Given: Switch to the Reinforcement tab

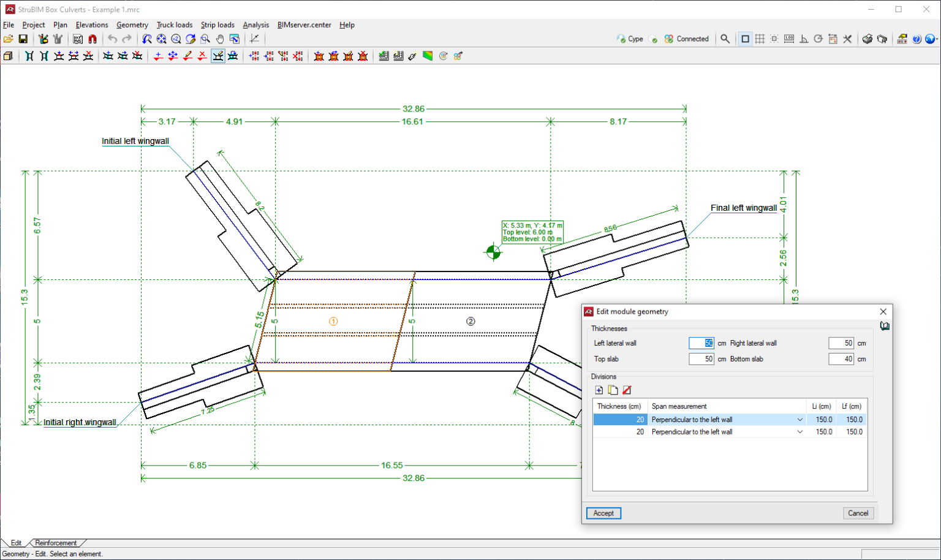Looking at the screenshot, I should (56, 543).
